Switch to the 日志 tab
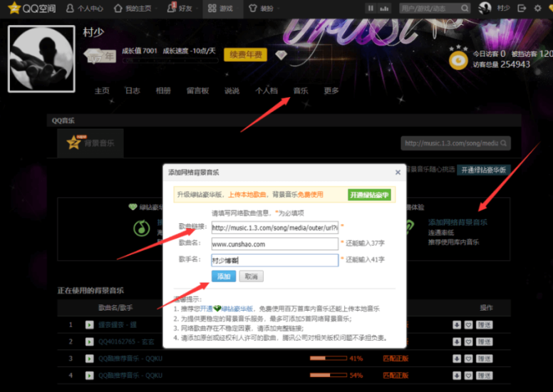This screenshot has width=553, height=392. [x=133, y=91]
